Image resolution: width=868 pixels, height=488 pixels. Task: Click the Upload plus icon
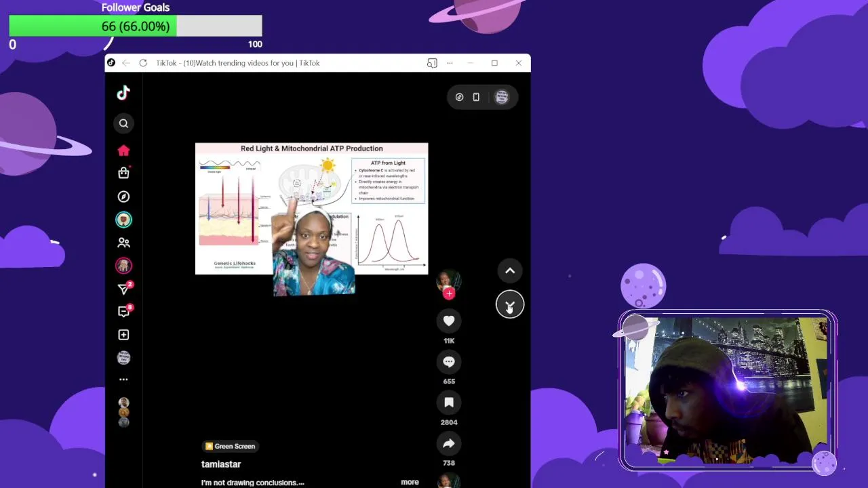[x=123, y=335]
